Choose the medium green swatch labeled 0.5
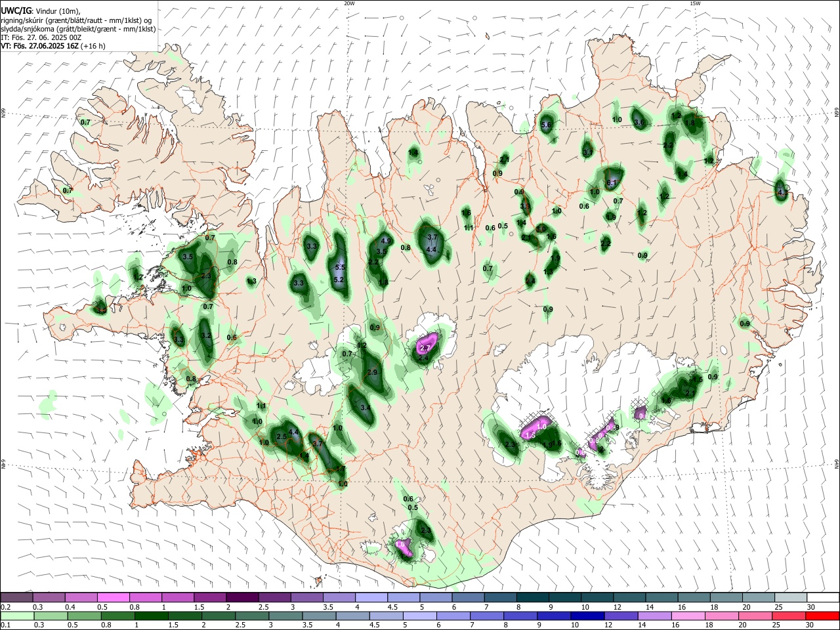 [83, 616]
